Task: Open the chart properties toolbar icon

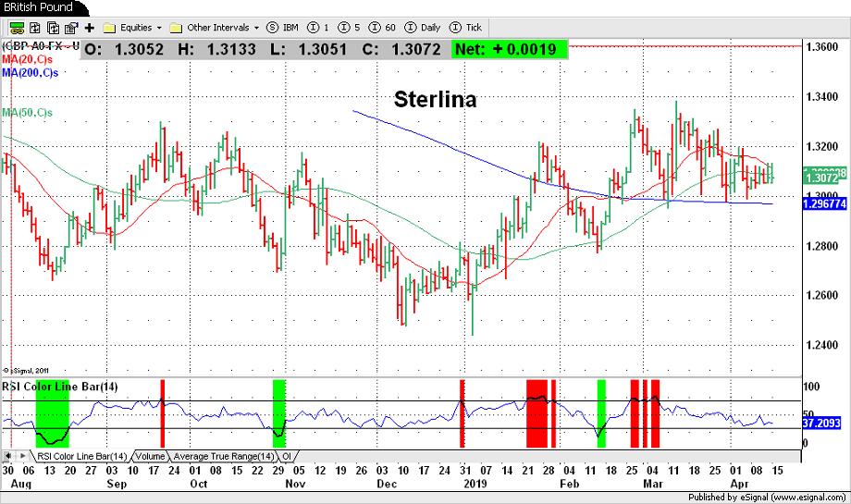Action: coord(71,28)
